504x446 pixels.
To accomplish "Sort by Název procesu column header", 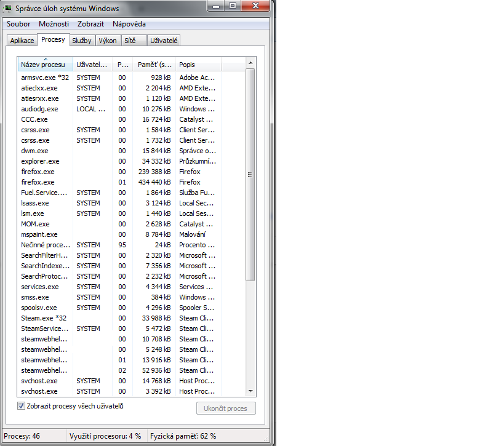I will click(x=46, y=65).
